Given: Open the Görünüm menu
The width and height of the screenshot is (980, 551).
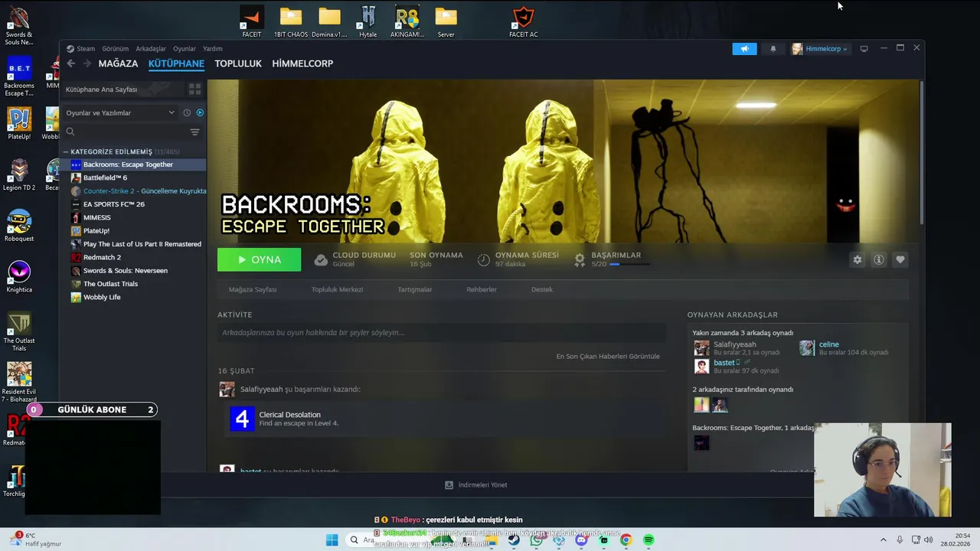Looking at the screenshot, I should click(x=115, y=48).
